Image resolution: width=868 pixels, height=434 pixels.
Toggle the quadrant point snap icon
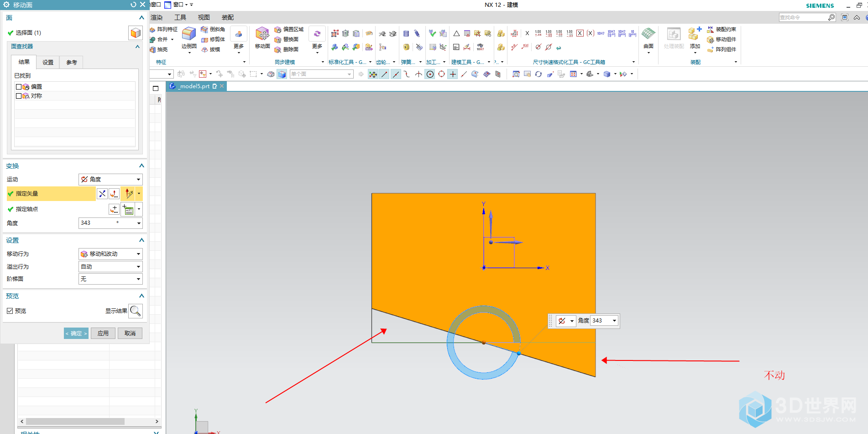point(441,74)
